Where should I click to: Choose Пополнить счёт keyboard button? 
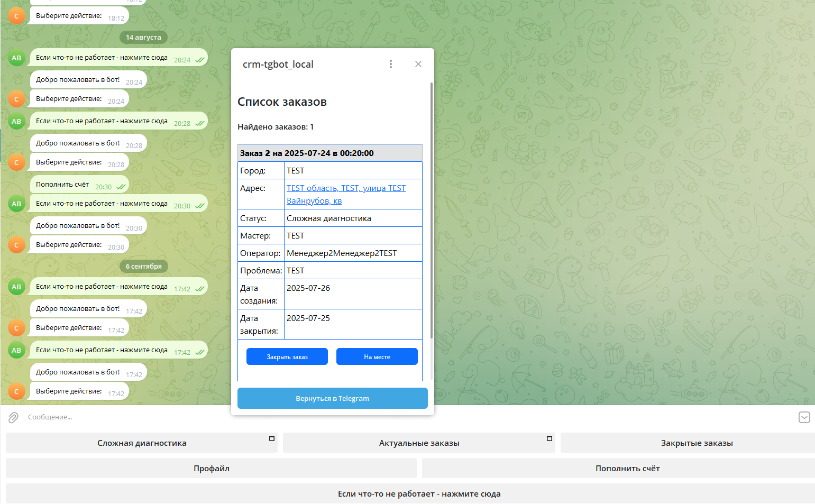[x=618, y=468]
